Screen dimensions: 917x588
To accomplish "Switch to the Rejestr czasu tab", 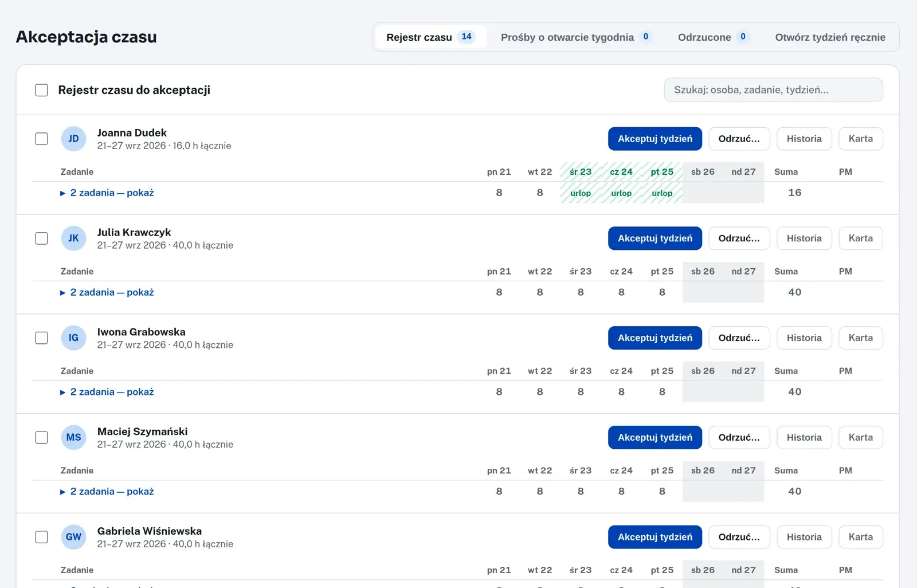I will tap(430, 37).
